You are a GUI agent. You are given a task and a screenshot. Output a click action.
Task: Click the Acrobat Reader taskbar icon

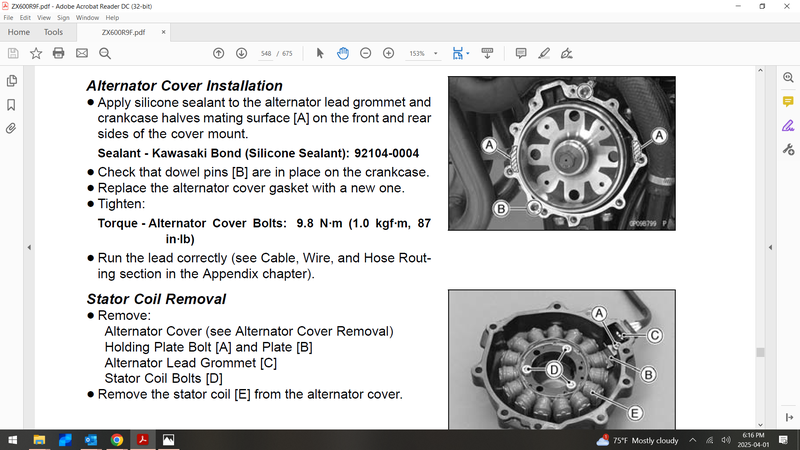click(143, 440)
